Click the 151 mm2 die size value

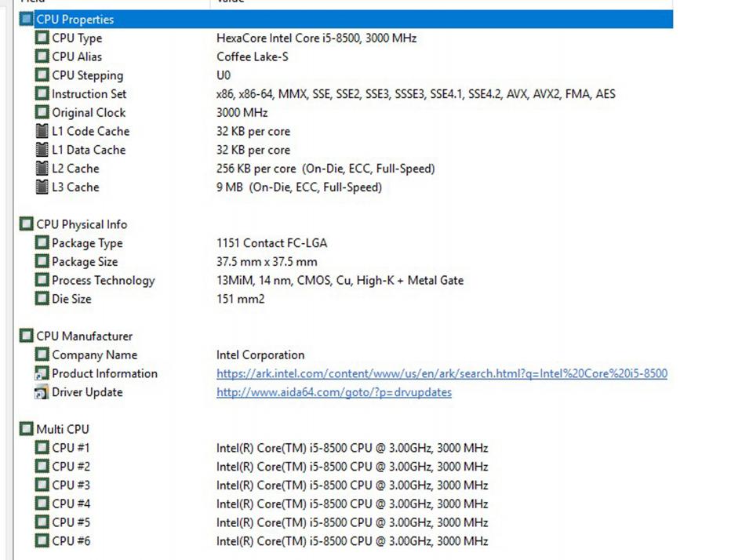(x=241, y=299)
